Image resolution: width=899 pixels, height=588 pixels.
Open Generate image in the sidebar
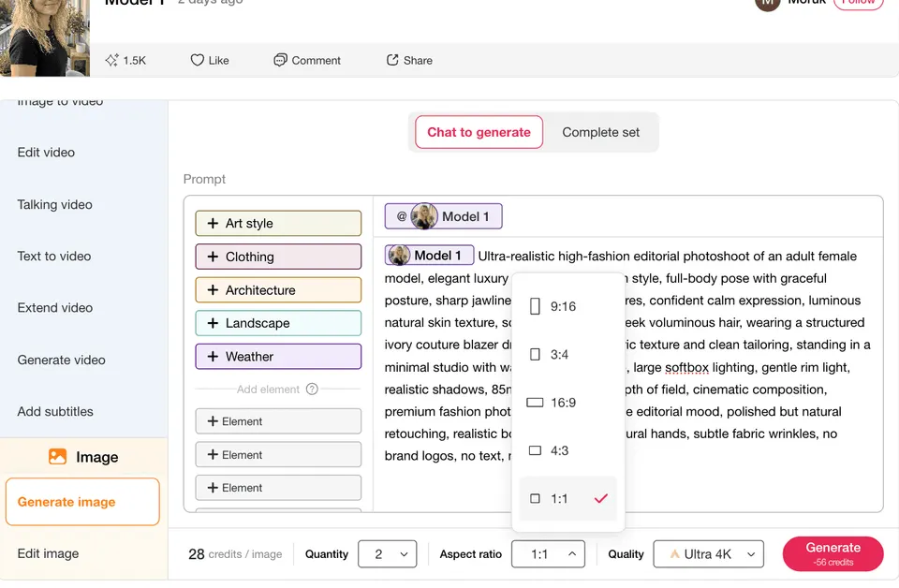[82, 502]
